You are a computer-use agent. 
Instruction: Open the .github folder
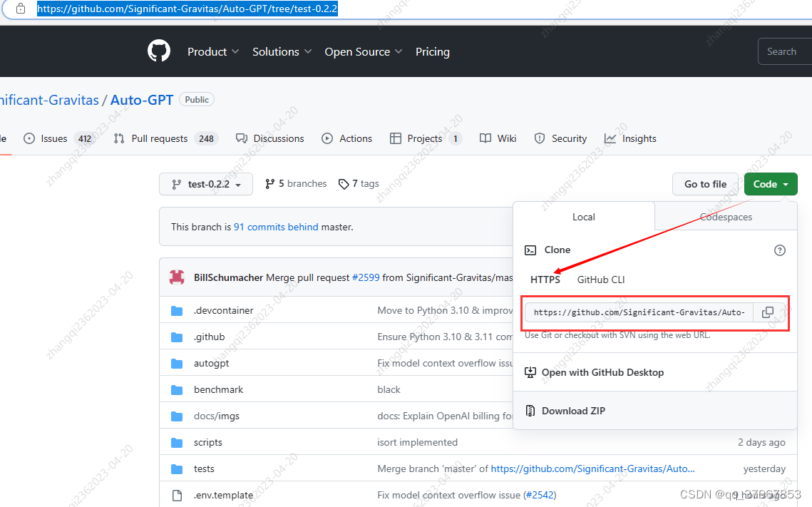[209, 337]
